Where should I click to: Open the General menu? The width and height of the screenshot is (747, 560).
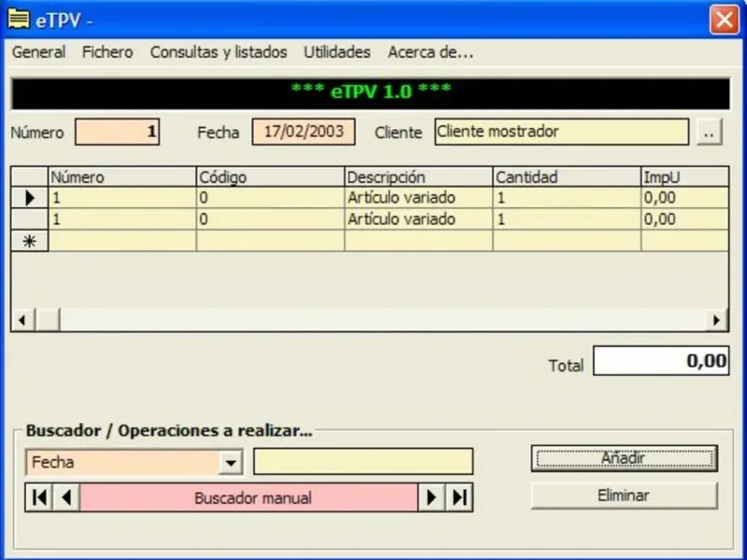(x=38, y=52)
